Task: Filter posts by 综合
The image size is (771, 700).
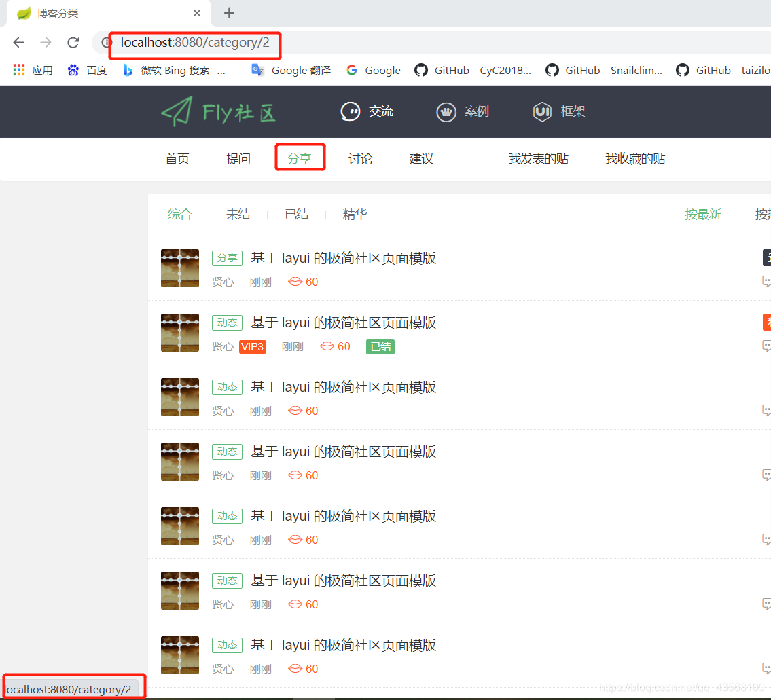Action: [x=179, y=215]
